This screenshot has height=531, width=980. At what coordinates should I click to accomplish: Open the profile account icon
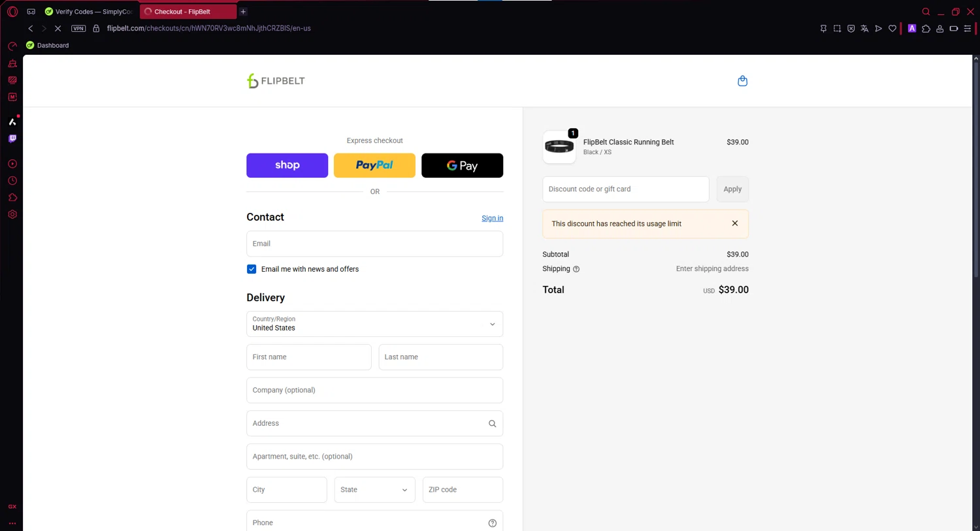(x=939, y=29)
